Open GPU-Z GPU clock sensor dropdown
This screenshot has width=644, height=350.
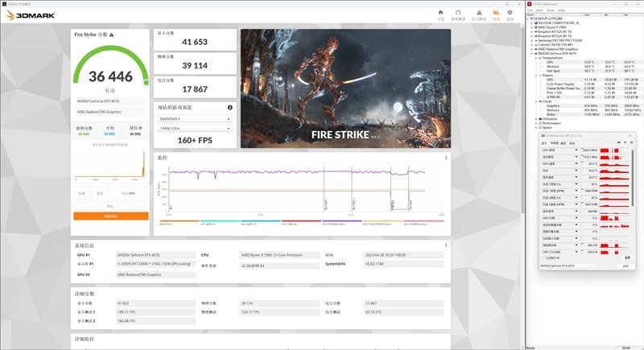[x=576, y=150]
